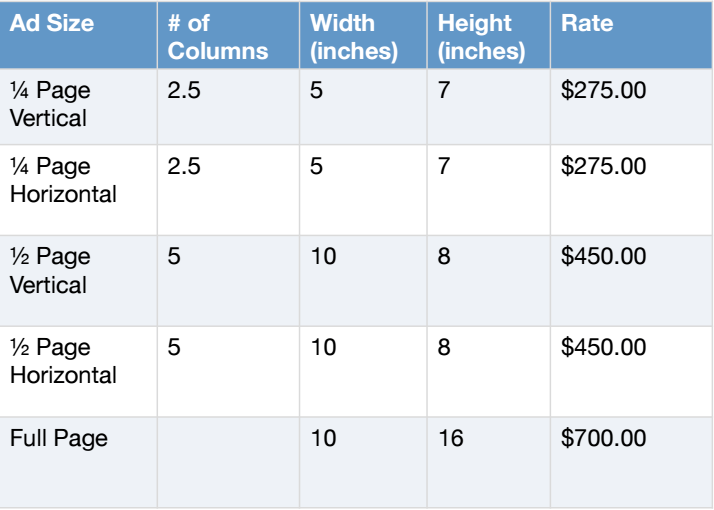Click the width value for Full Page

(x=323, y=438)
